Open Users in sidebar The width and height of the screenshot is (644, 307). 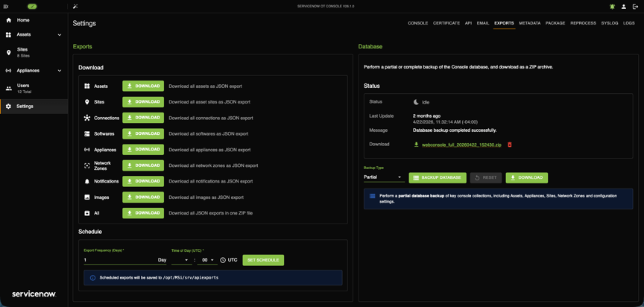click(34, 88)
